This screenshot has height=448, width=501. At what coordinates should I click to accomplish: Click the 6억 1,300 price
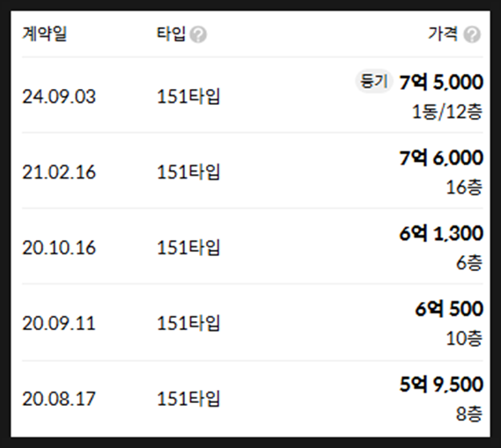(441, 233)
